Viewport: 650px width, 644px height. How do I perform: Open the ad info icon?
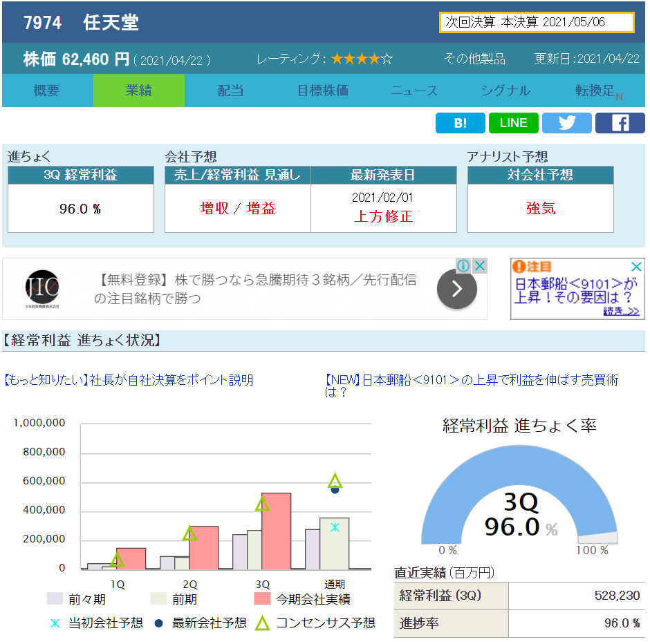463,265
